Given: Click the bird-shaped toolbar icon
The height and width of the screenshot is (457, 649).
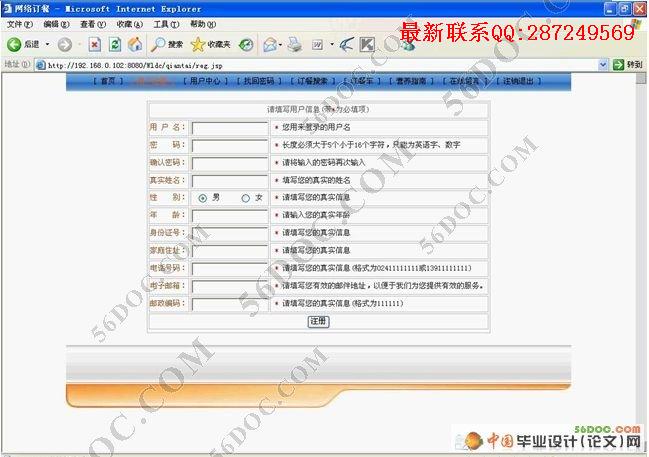Looking at the screenshot, I should 347,44.
